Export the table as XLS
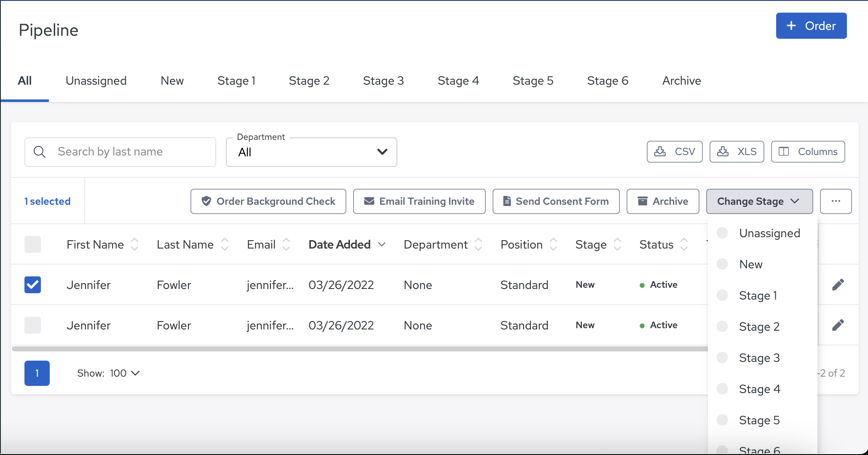Image resolution: width=868 pixels, height=455 pixels. click(x=737, y=152)
